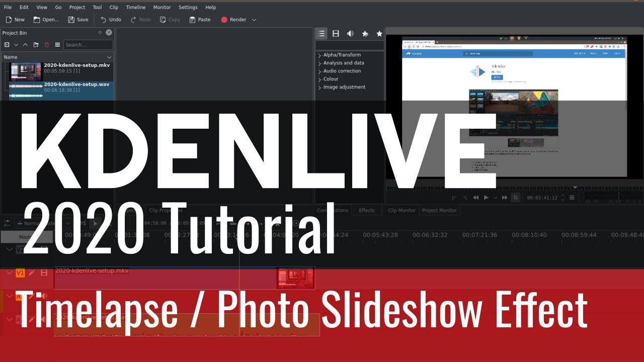Screen dimensions: 644x362
Task: Filter to video effects with film icon
Action: [336, 34]
